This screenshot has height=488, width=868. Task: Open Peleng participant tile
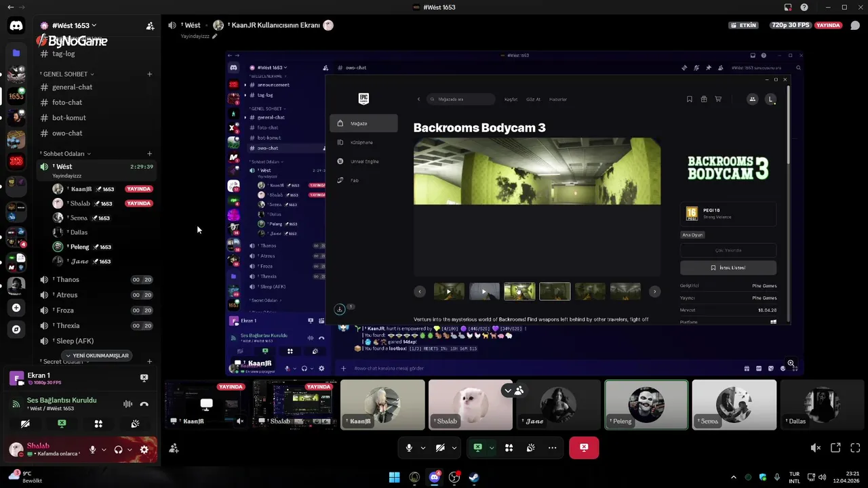[x=646, y=405]
